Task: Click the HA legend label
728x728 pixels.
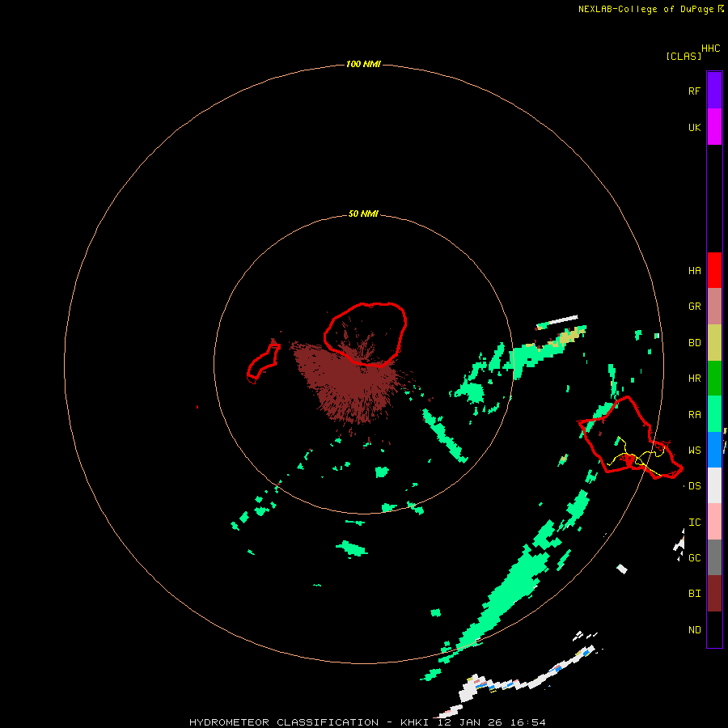Action: (x=694, y=271)
